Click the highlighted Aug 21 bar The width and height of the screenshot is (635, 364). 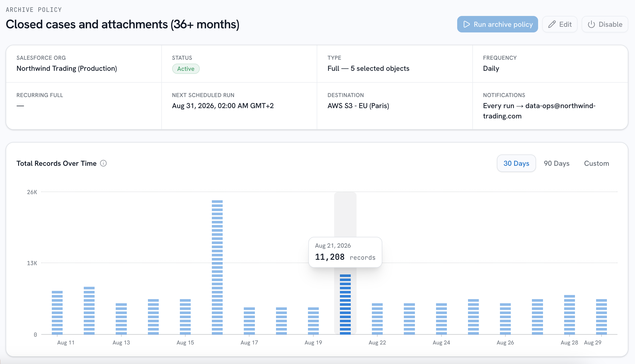click(x=345, y=304)
